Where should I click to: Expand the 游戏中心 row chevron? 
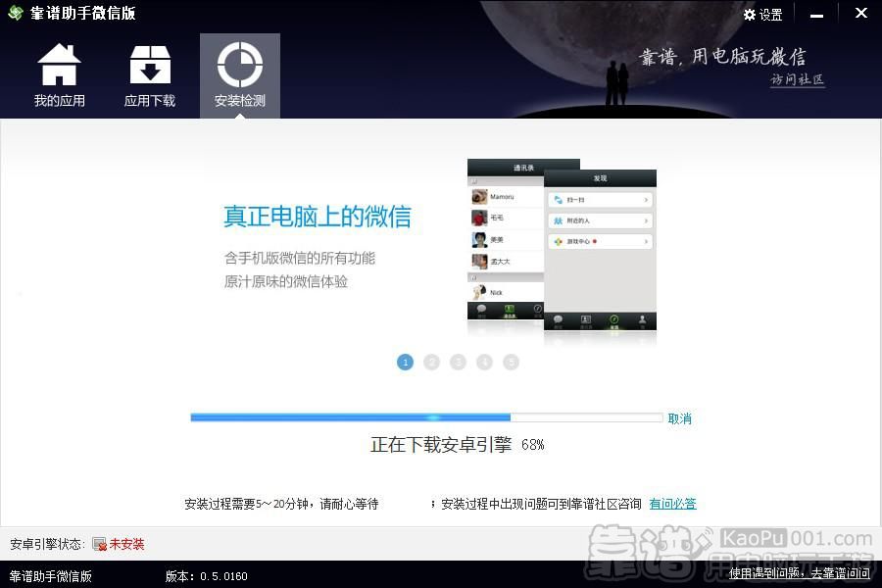[x=645, y=241]
